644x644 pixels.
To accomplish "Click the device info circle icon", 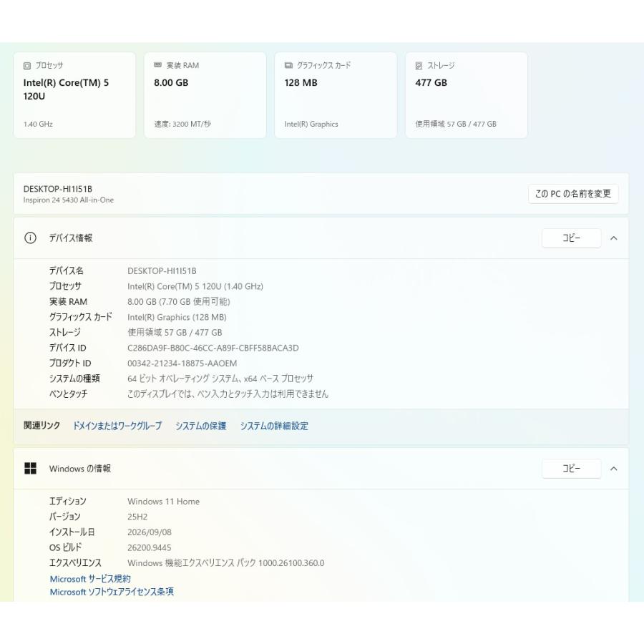I will click(x=30, y=238).
